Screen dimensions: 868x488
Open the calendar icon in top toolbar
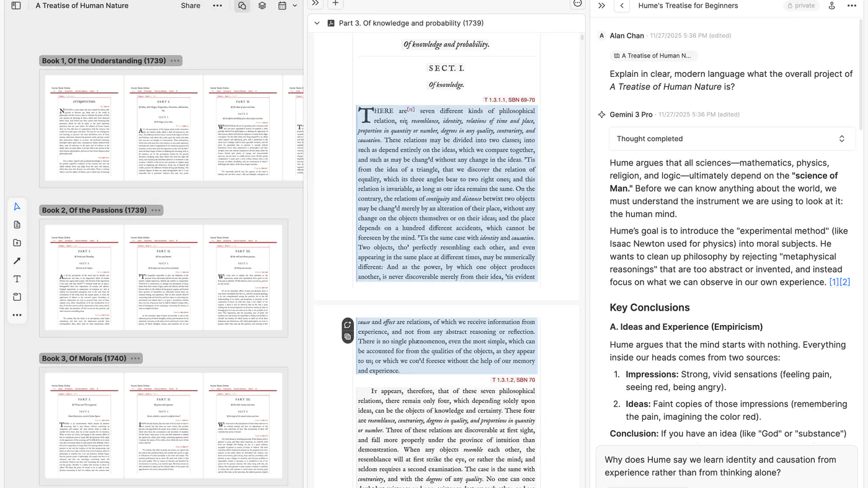tap(282, 6)
